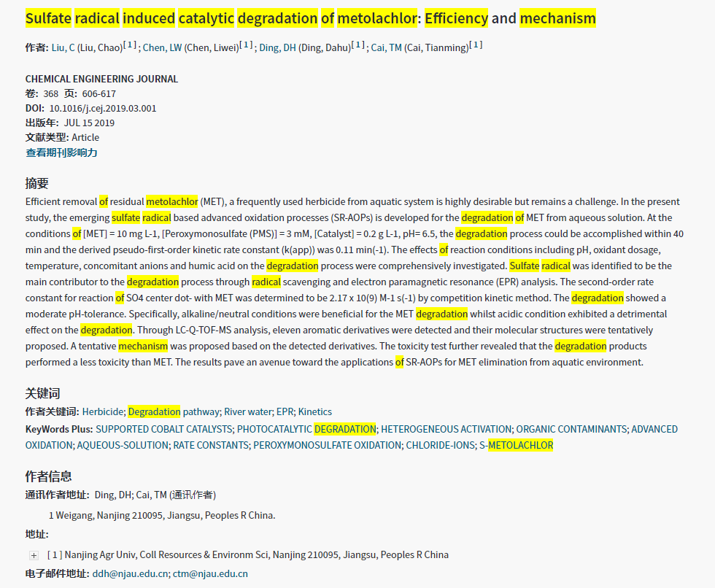The image size is (715, 588).
Task: Open the Kinetics keyword link
Action: 314,411
